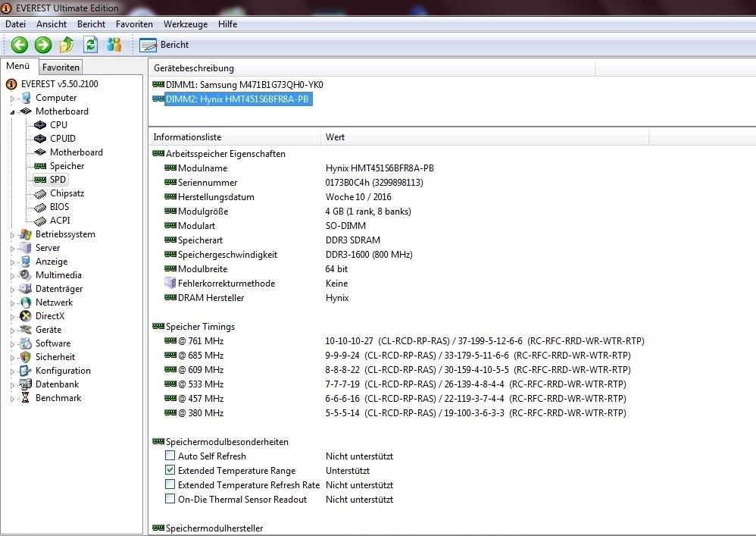Screen dimensions: 756x536
Task: Select the DirectX tree icon
Action: coord(27,316)
